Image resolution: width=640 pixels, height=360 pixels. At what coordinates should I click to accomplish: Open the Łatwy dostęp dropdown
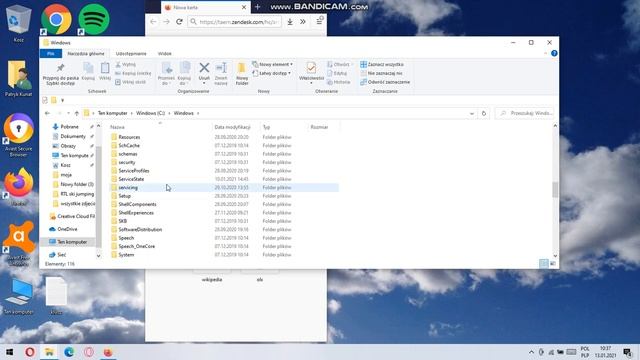coord(271,73)
